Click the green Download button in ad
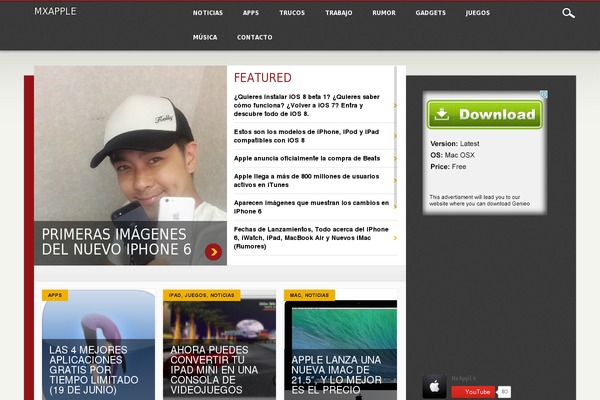600x400 pixels. 484,114
